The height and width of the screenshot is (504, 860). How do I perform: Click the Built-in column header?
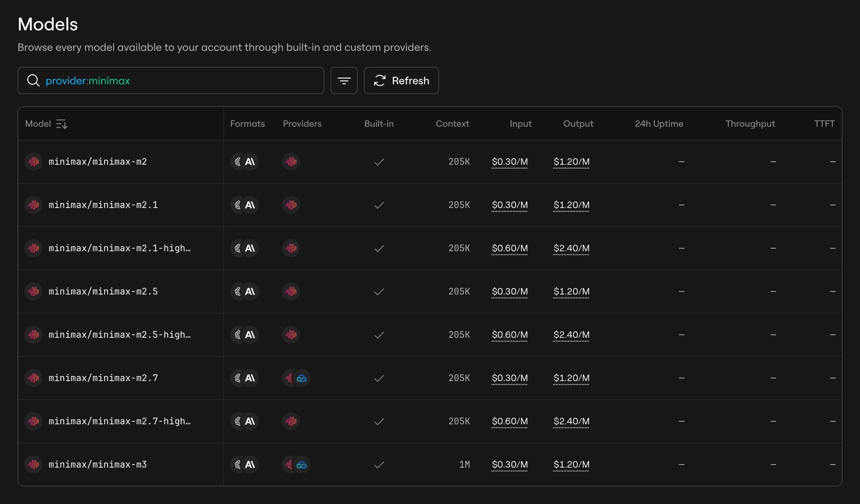(x=379, y=124)
